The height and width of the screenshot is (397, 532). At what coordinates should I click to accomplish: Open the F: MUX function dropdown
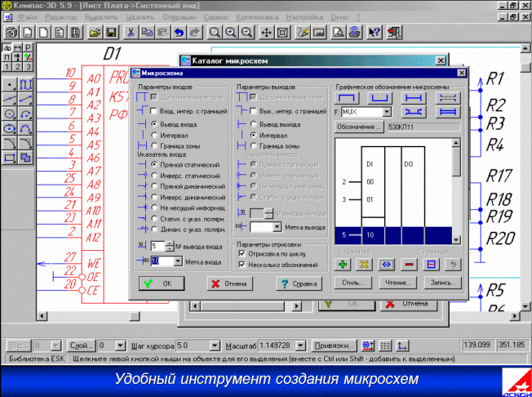[x=387, y=111]
